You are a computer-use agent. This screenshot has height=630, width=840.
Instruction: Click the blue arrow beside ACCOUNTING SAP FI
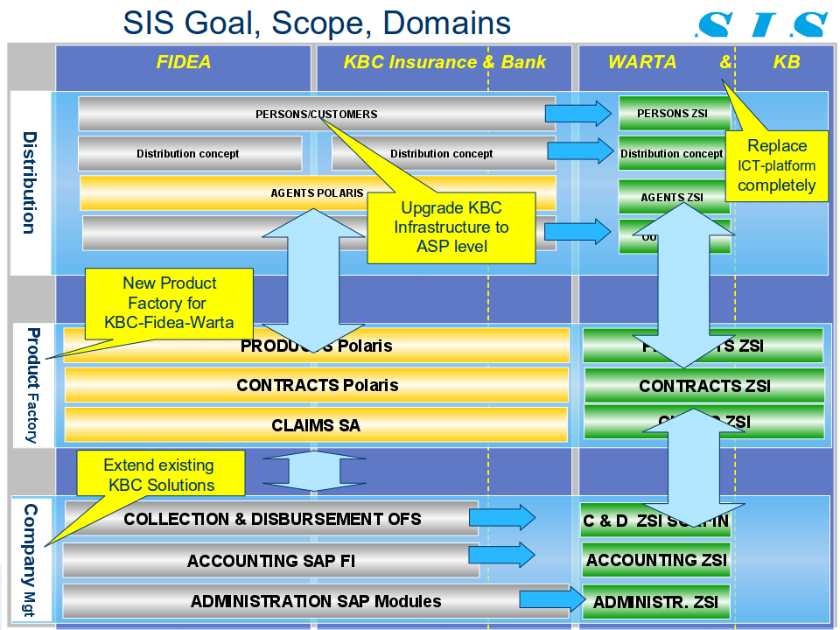(x=501, y=555)
